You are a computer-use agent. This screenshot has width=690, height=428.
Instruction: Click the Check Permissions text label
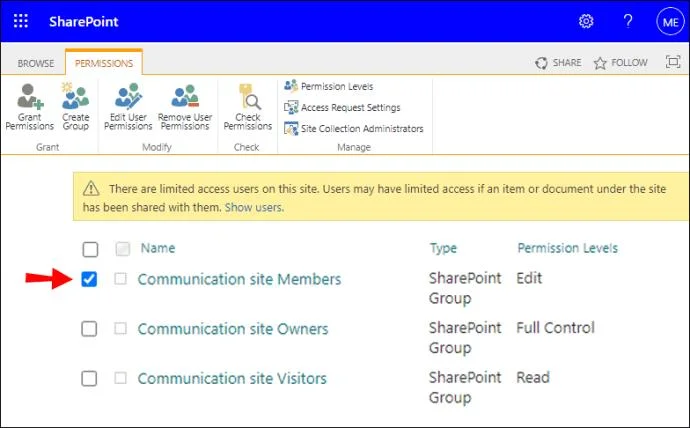pyautogui.click(x=248, y=122)
